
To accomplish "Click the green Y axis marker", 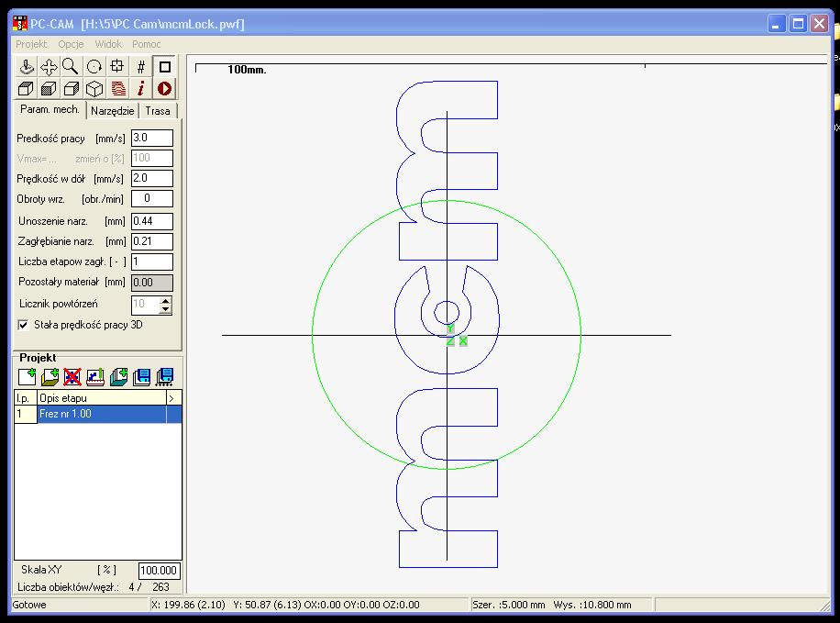I will 450,328.
